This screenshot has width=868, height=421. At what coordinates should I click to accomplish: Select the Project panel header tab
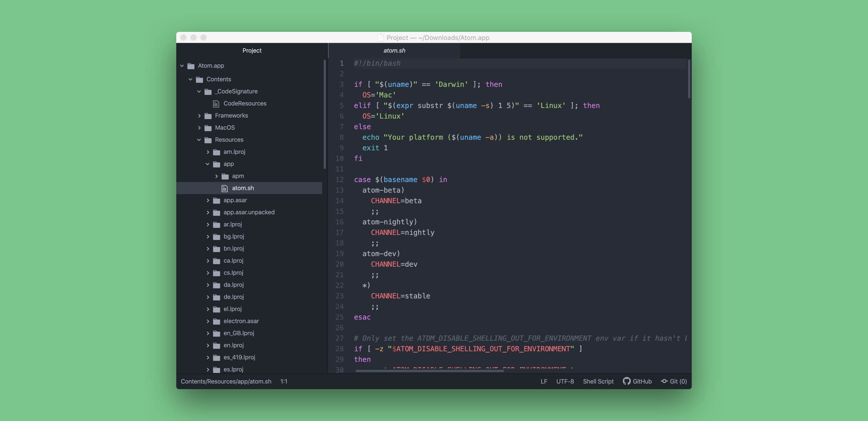pos(252,50)
